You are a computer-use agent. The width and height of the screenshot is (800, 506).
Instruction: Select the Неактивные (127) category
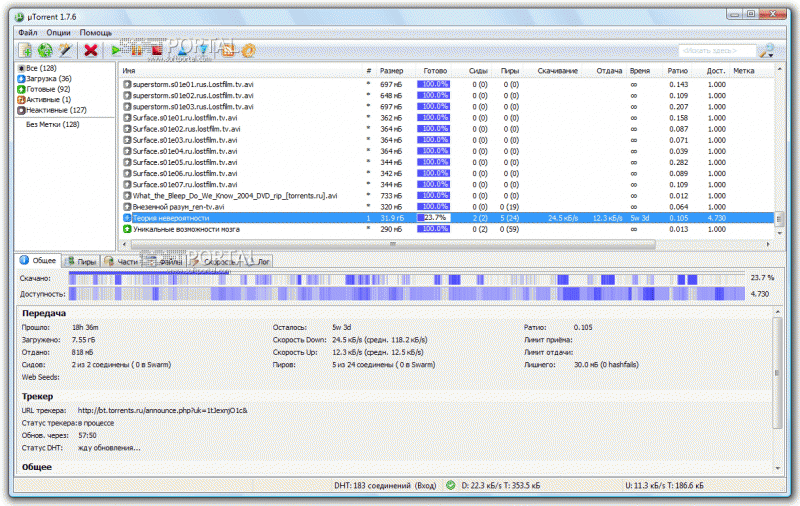tap(52, 110)
